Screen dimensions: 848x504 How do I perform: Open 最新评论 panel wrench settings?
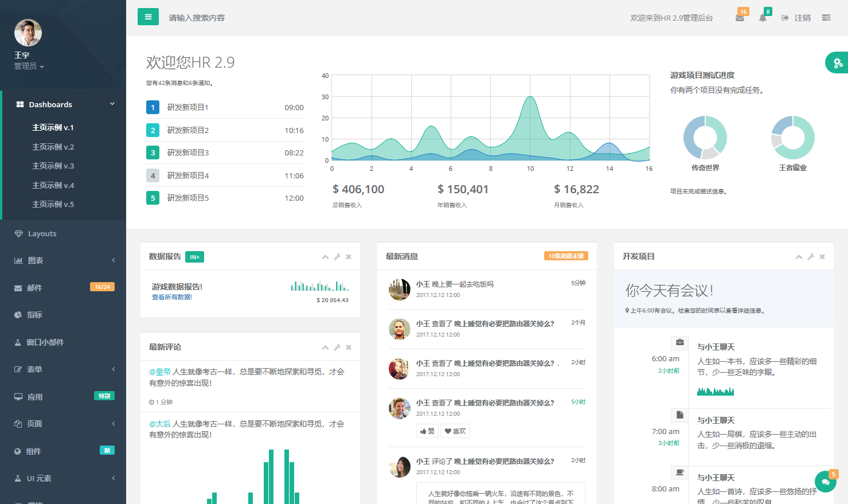pos(337,347)
